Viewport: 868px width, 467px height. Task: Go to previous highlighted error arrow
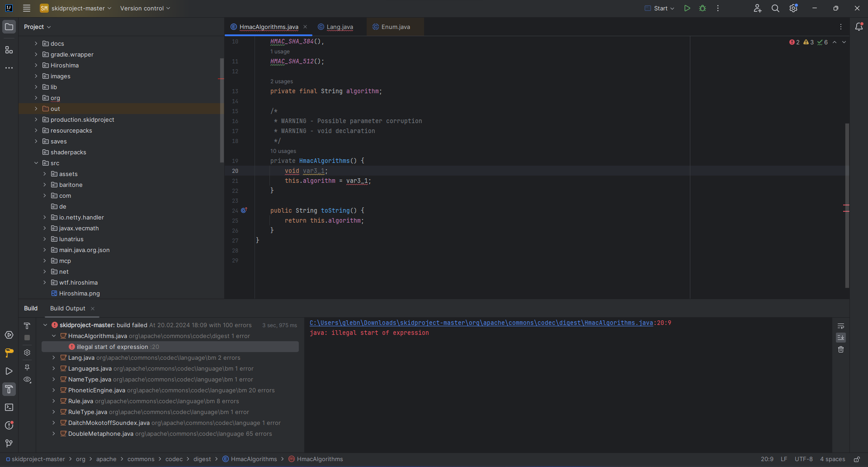[x=835, y=42]
